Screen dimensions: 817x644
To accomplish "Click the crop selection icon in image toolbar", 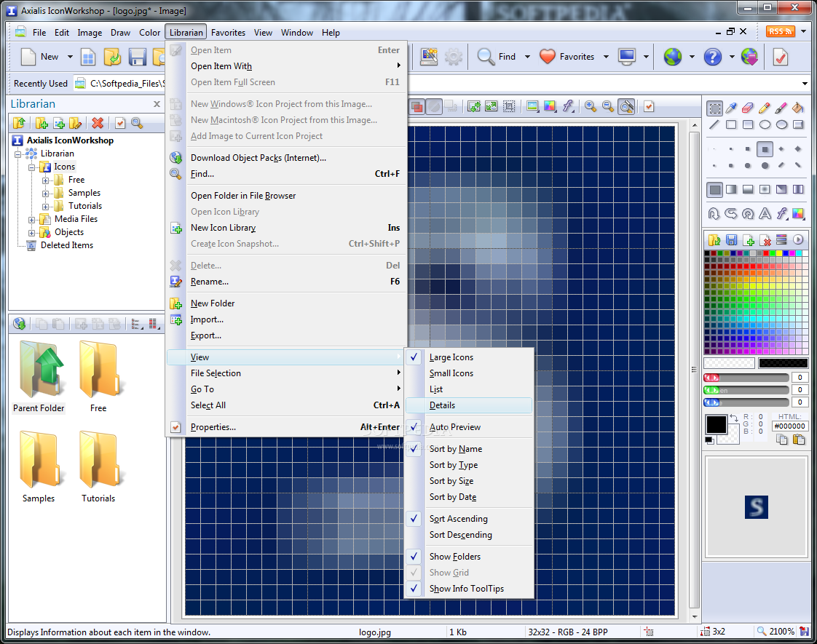I will point(509,107).
